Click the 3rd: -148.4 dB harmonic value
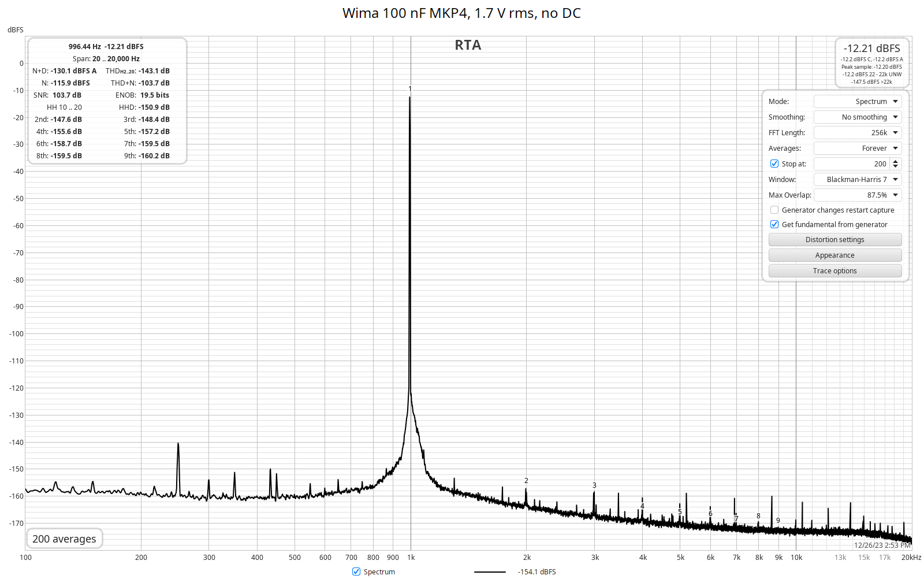This screenshot has height=579, width=924. pyautogui.click(x=147, y=119)
